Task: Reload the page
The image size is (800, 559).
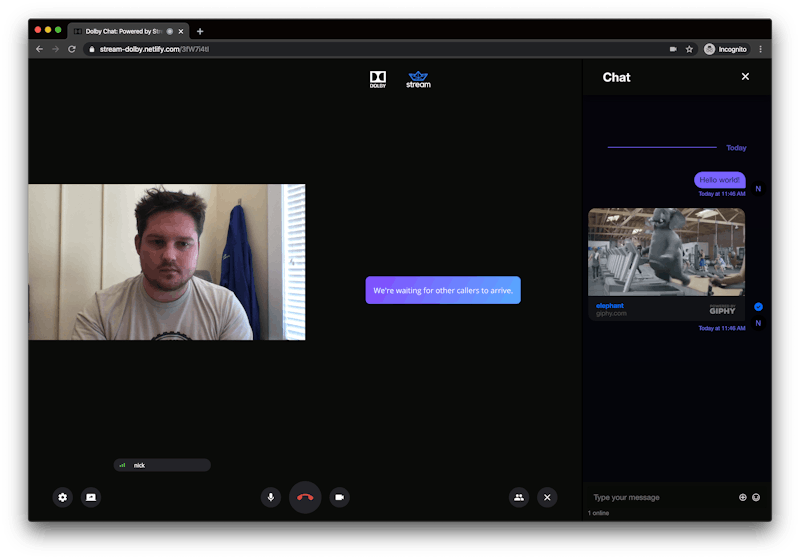Action: pyautogui.click(x=72, y=49)
